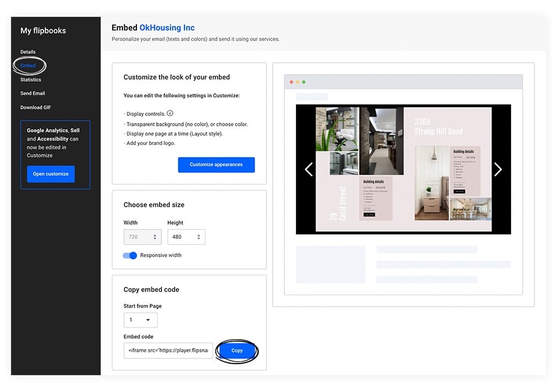Go to Send Email section
The width and height of the screenshot is (557, 392).
32,93
